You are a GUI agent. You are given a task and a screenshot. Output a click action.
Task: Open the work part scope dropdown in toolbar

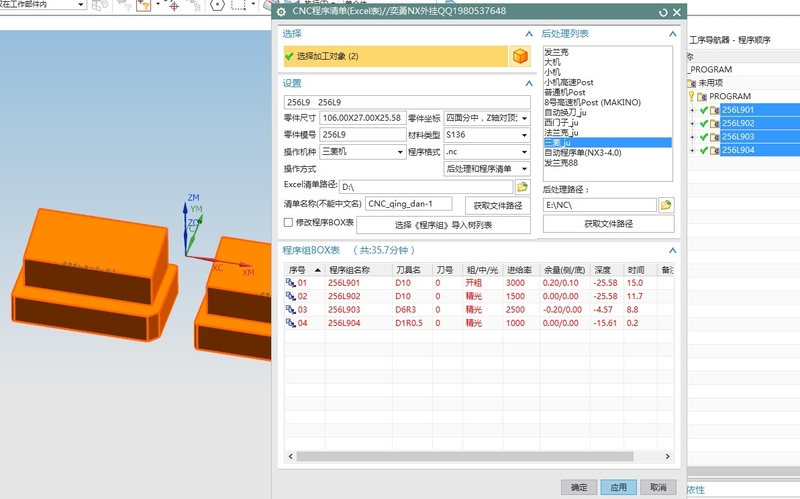tap(81, 5)
